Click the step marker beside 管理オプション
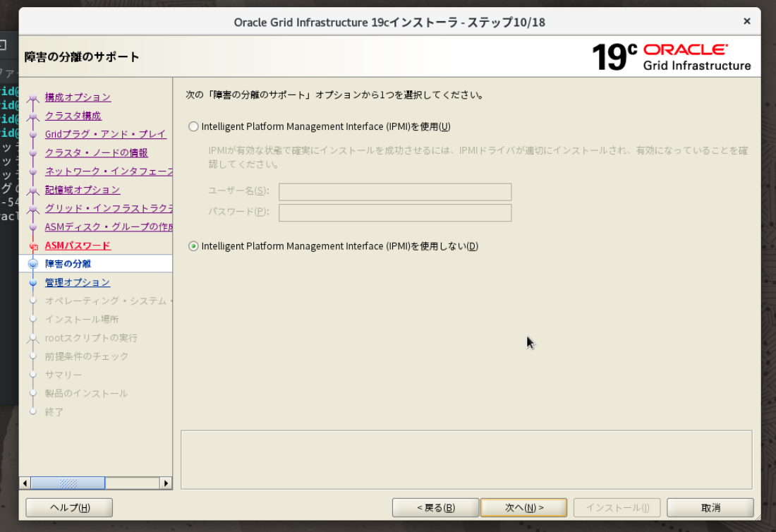The height and width of the screenshot is (532, 776). click(x=33, y=282)
